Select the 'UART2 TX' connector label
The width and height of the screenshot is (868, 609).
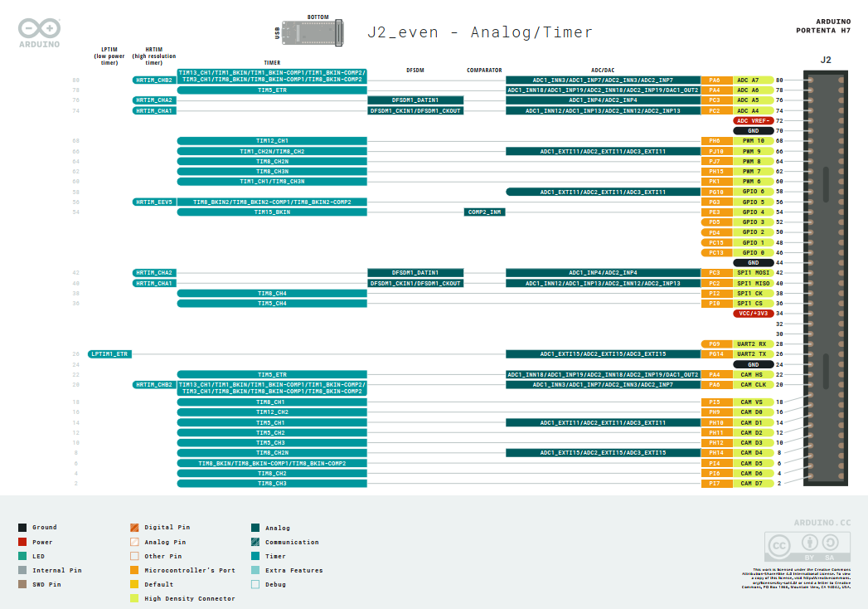754,354
